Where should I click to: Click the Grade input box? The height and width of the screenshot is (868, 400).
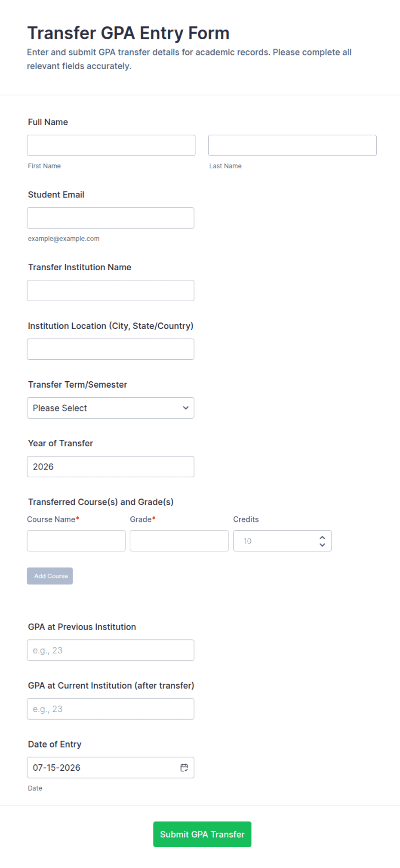point(179,541)
